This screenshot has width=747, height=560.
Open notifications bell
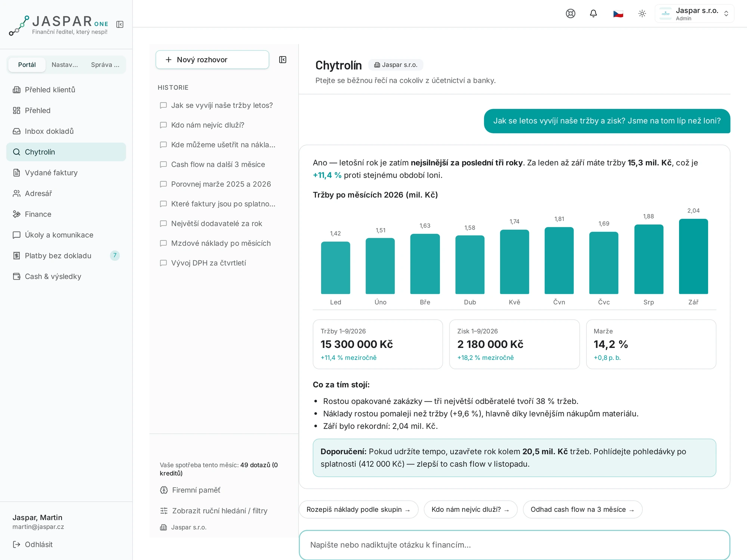click(x=593, y=13)
